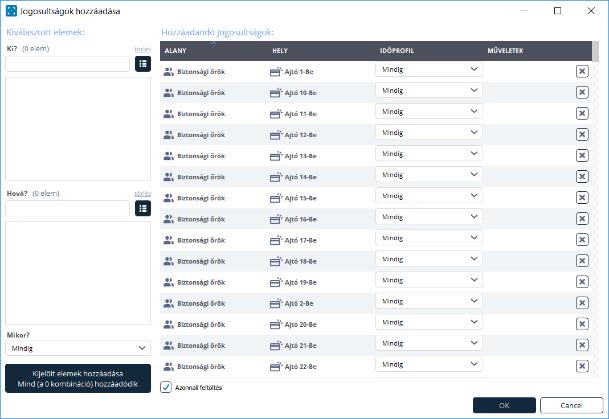Open the time profile dropdown for Ajtó 20-Be
The width and height of the screenshot is (609, 419).
pos(429,322)
